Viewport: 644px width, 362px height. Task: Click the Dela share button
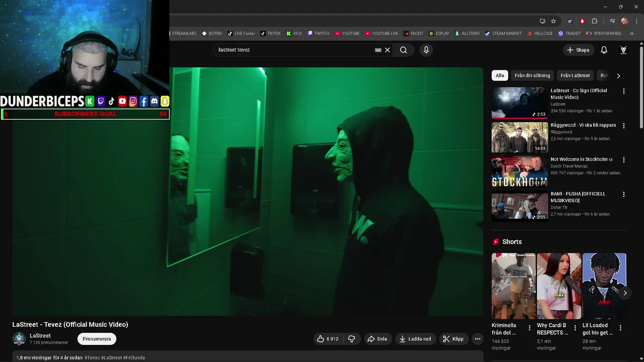coord(377,339)
